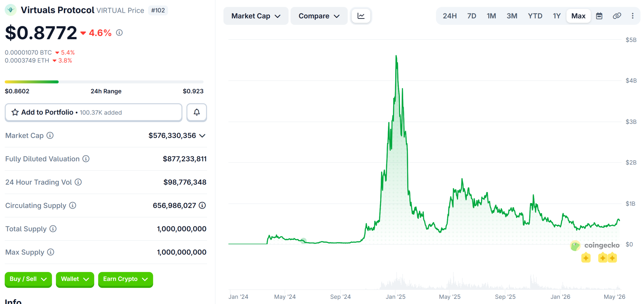Click the volume bars below the chart
Image resolution: width=644 pixels, height=304 pixels.
click(x=425, y=281)
